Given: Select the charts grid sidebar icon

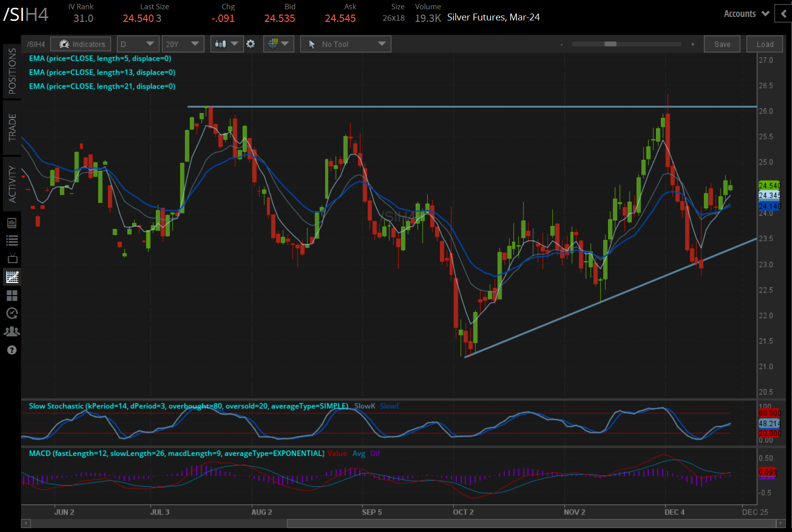Looking at the screenshot, I should [x=12, y=277].
